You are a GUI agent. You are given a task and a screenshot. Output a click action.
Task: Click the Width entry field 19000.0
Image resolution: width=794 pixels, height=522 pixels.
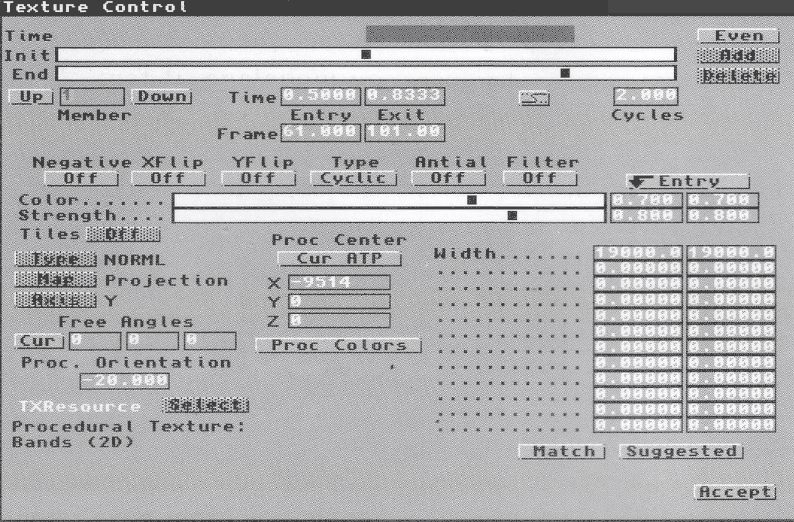(638, 252)
